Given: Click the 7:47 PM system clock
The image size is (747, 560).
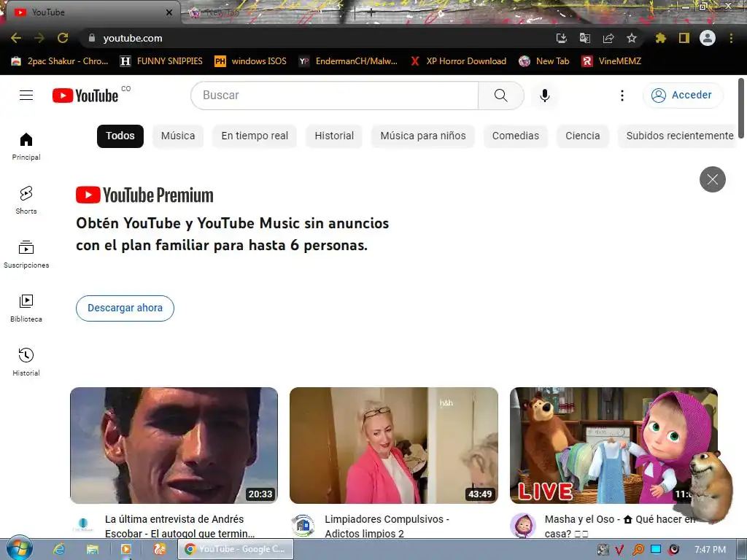Looking at the screenshot, I should (x=710, y=550).
